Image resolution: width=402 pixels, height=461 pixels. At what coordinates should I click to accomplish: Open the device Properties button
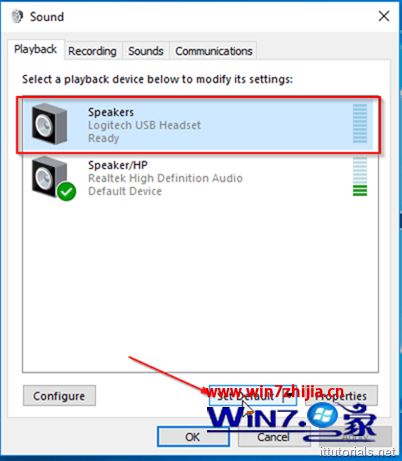[x=341, y=396]
